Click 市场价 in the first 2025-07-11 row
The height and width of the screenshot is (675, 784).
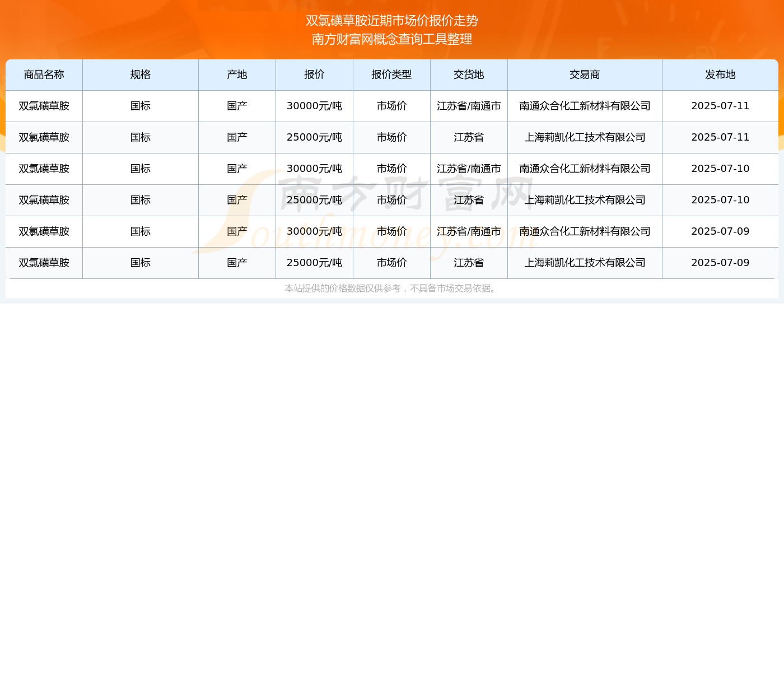pos(391,106)
